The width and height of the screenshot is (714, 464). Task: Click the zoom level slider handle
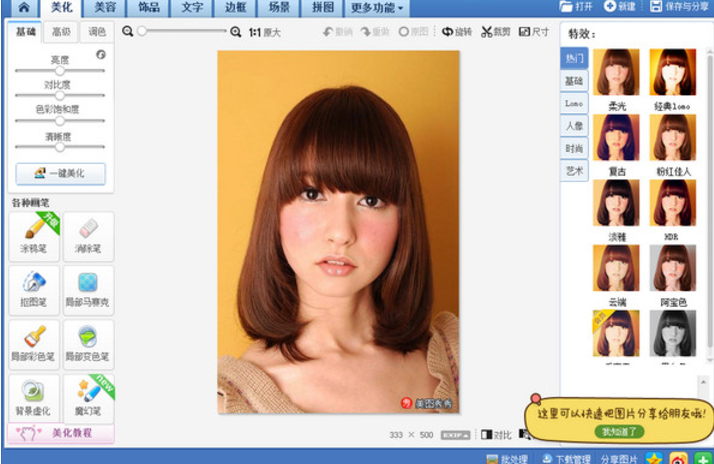click(x=142, y=31)
